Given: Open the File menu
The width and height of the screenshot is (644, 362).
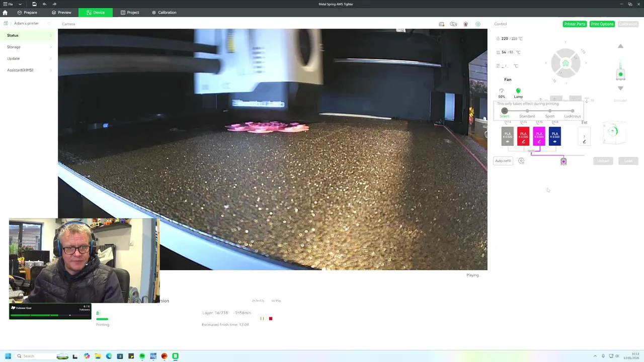Looking at the screenshot, I should tap(9, 4).
